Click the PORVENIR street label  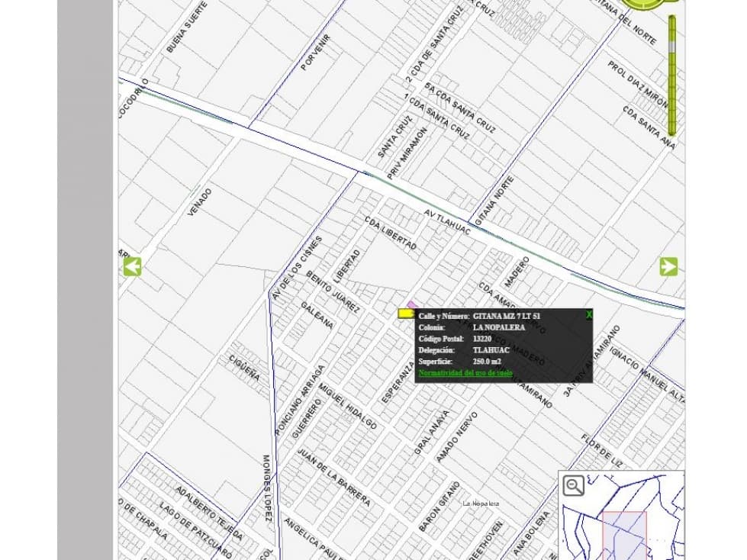315,53
